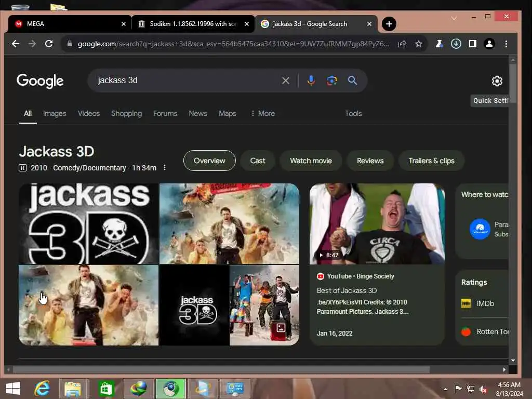Viewport: 532px width, 399px height.
Task: Launch Internet Explorer from the taskbar
Action: click(x=43, y=389)
